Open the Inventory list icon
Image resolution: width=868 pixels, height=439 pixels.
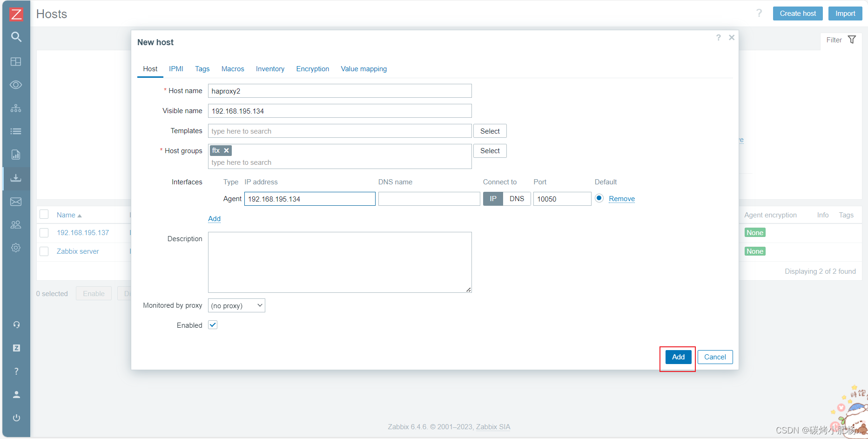point(16,131)
